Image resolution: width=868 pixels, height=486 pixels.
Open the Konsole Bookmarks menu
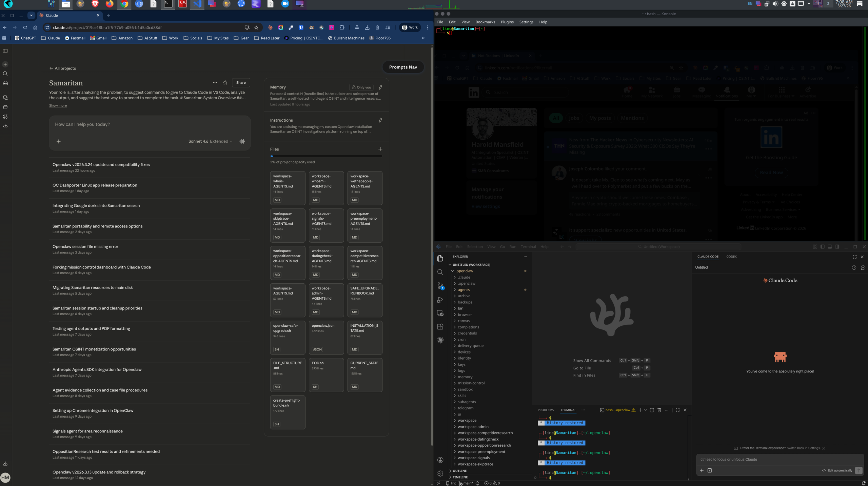485,22
